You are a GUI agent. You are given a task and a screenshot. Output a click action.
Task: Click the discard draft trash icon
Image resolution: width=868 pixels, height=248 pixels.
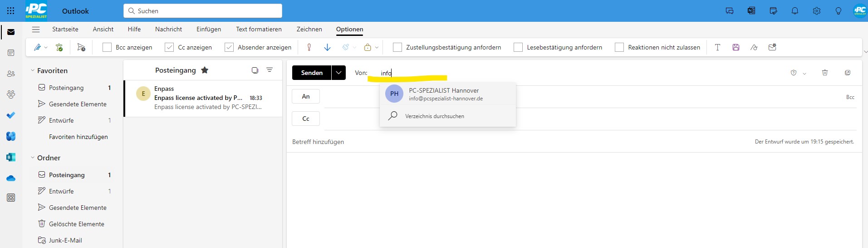[x=825, y=73]
